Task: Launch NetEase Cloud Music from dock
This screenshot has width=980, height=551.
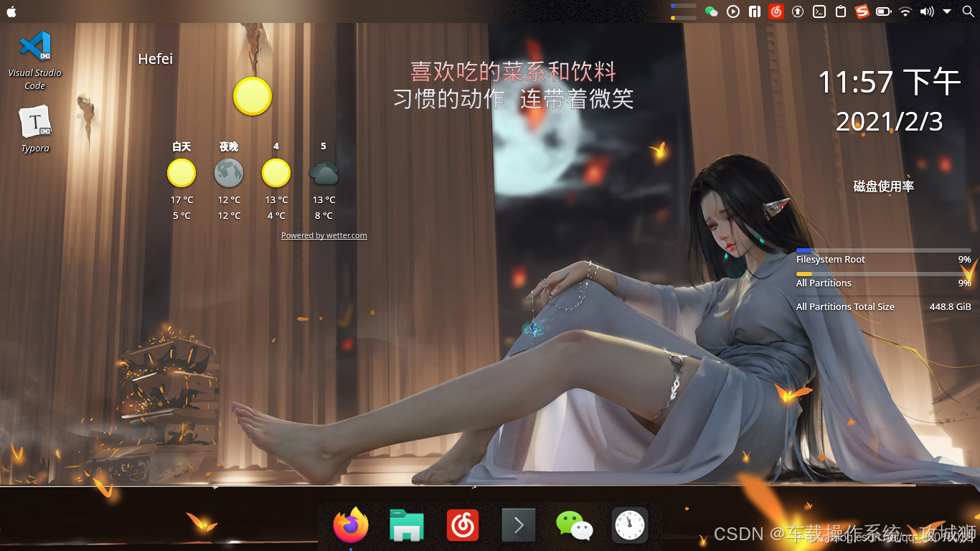Action: click(463, 526)
